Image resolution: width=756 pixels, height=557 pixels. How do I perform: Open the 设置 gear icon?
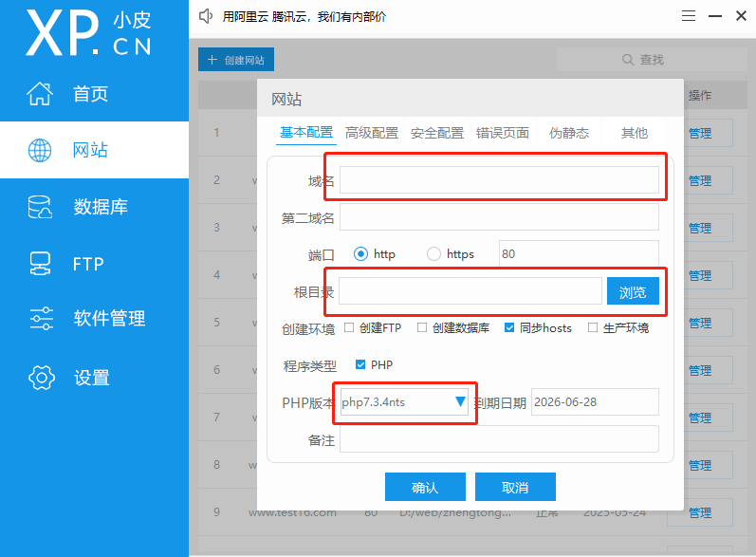click(x=42, y=377)
